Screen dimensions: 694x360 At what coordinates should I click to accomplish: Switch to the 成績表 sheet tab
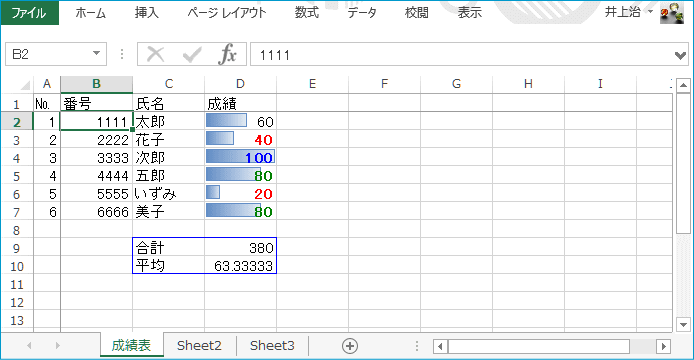tap(131, 345)
